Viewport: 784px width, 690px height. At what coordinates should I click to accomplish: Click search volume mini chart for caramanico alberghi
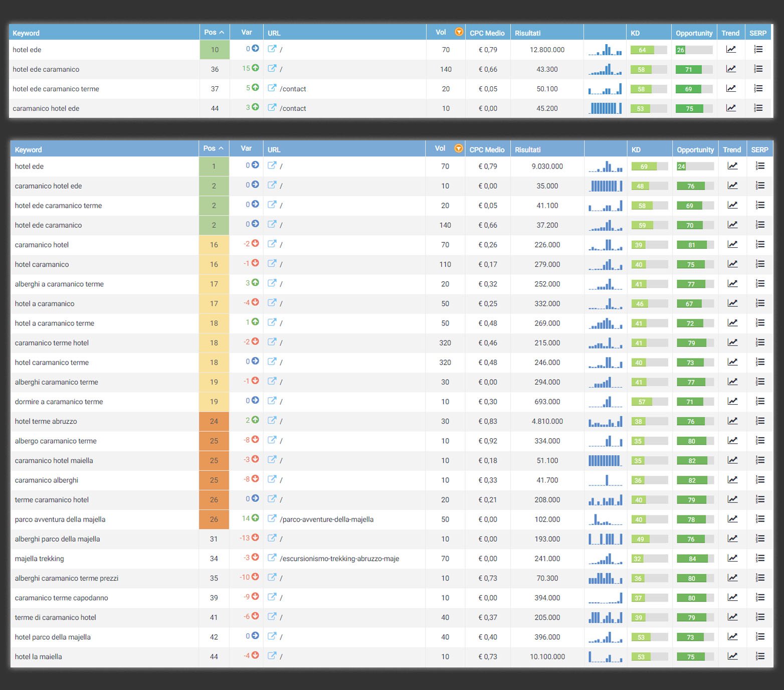(606, 480)
